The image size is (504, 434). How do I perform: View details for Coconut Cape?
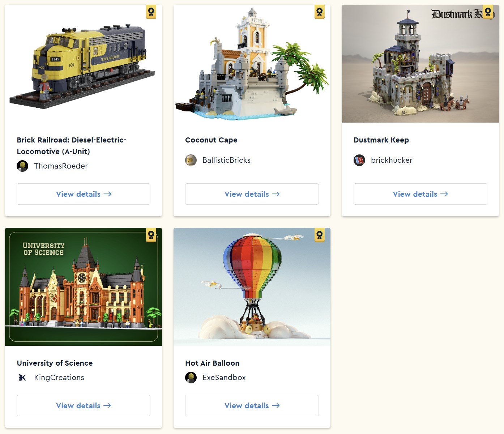coord(252,194)
